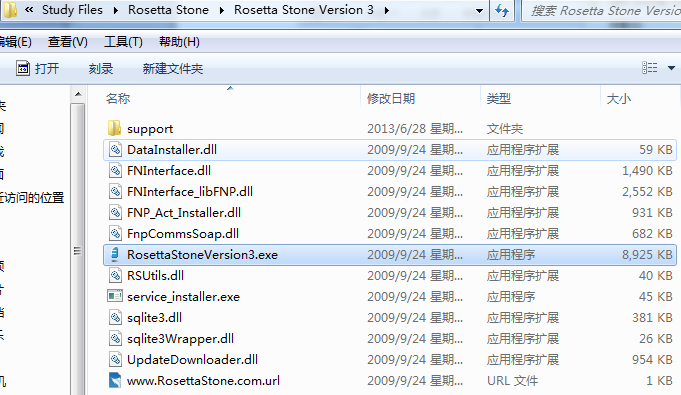This screenshot has height=395, width=681.
Task: Click the folder icon in address bar
Action: pyautogui.click(x=10, y=10)
